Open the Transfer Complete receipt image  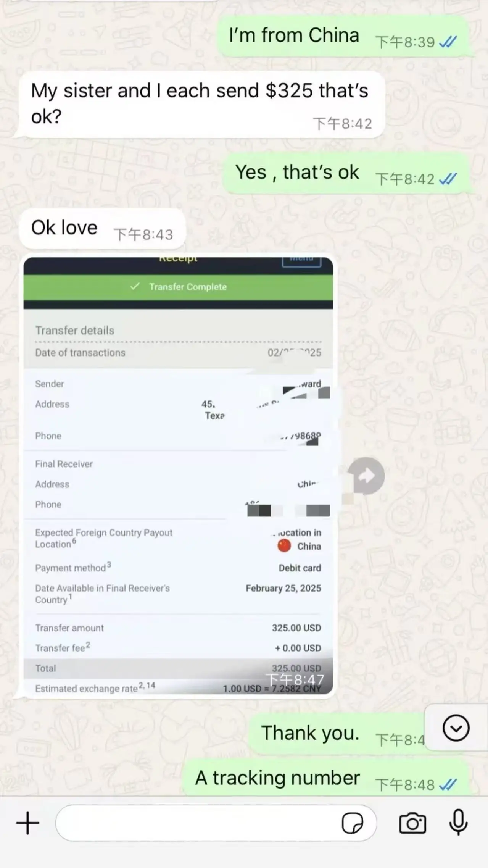(178, 476)
